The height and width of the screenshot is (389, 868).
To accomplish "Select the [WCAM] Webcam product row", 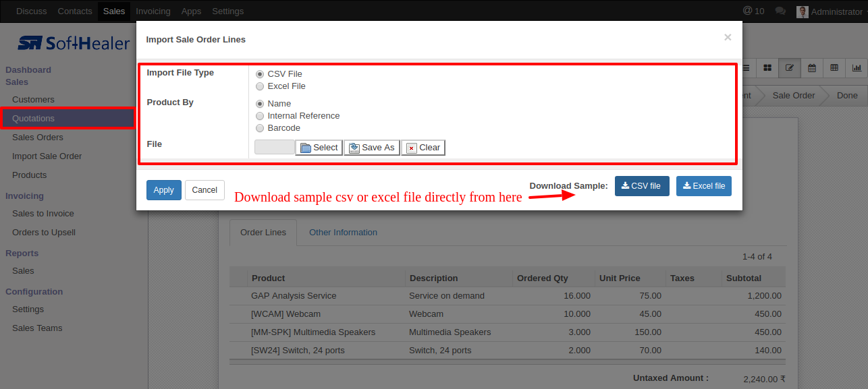I will tap(508, 314).
